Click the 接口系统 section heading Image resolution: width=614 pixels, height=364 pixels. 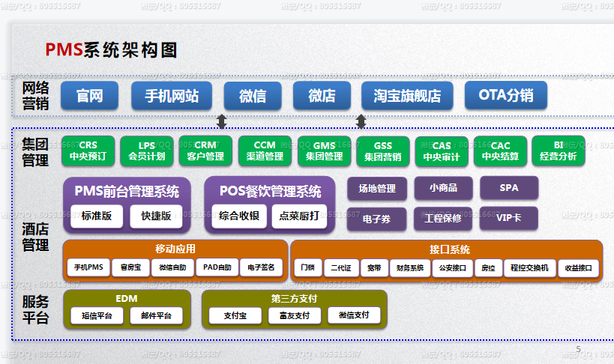coord(450,249)
